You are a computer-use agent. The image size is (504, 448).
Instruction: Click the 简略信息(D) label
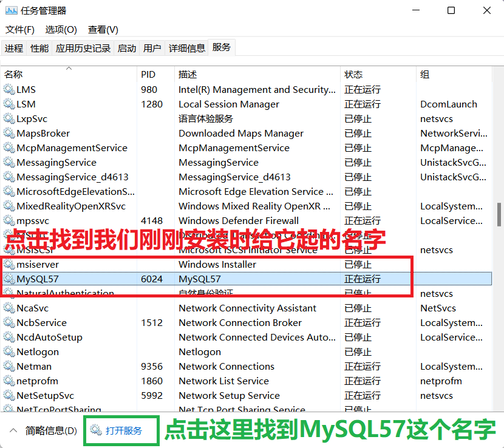click(51, 430)
